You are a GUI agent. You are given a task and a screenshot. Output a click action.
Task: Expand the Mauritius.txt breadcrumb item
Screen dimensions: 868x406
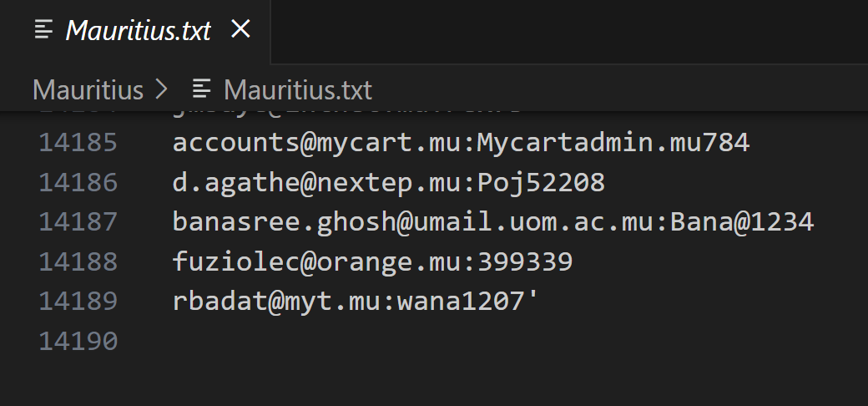[297, 89]
